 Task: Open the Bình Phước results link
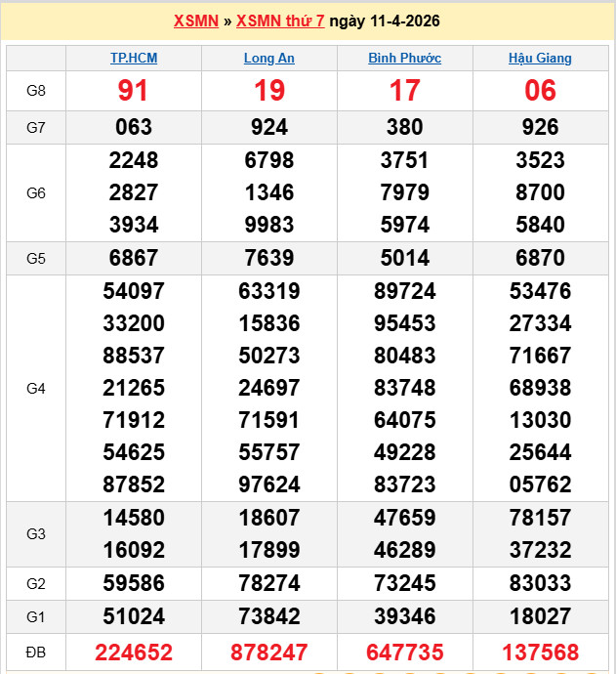(x=404, y=59)
